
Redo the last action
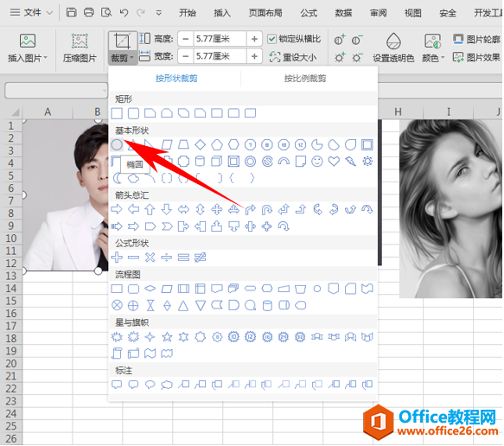tap(141, 12)
